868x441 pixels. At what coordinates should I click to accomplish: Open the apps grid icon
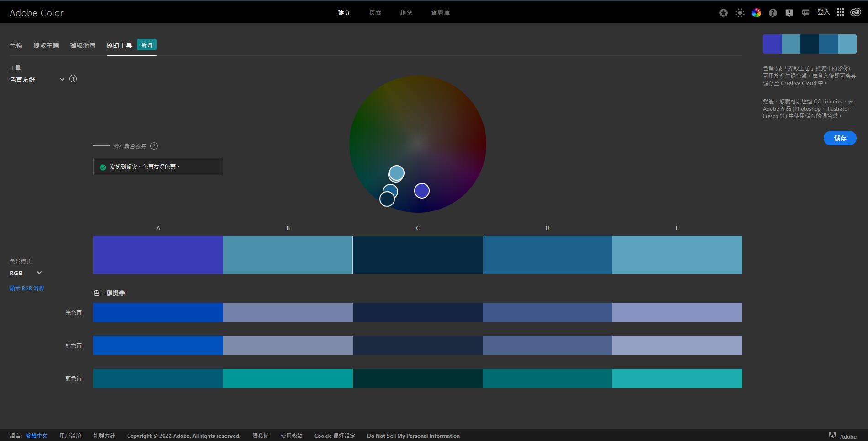(x=840, y=12)
